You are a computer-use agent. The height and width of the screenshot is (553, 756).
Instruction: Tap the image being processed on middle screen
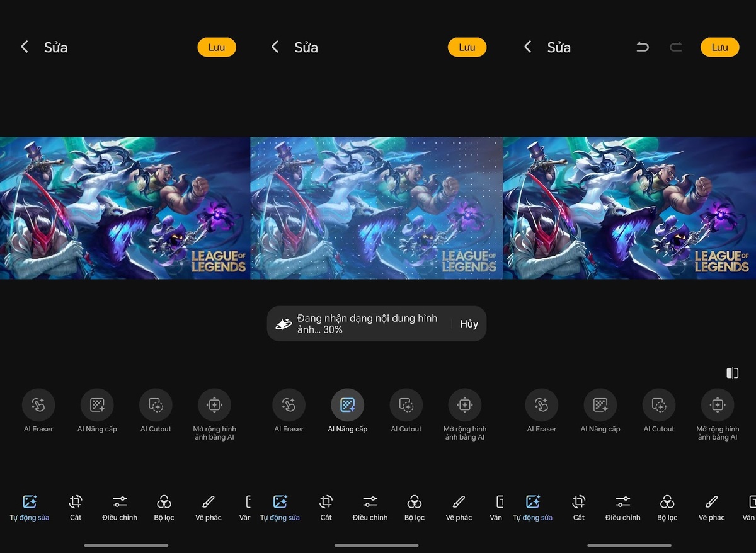tap(377, 208)
